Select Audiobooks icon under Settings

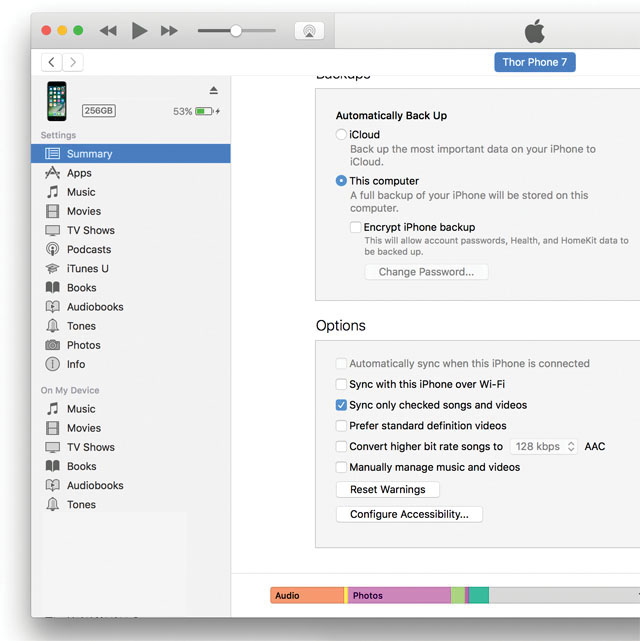pyautogui.click(x=52, y=307)
